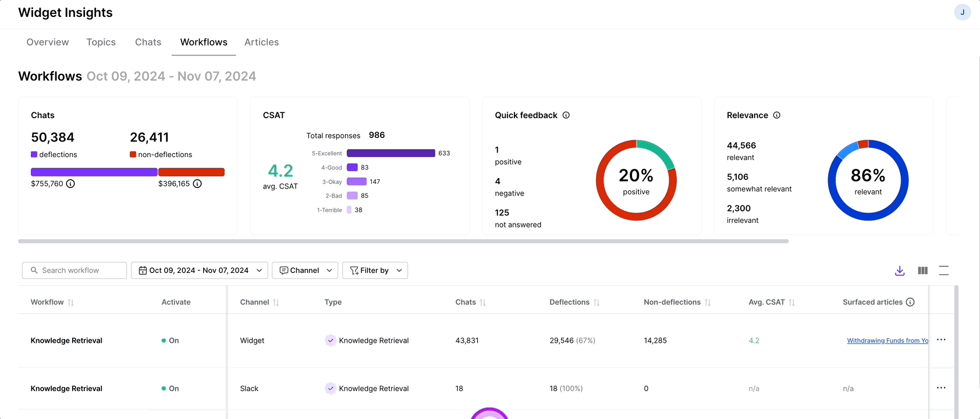Viewport: 980px width, 419px height.
Task: Click the 2,300 irrelevant value
Action: [x=738, y=208]
